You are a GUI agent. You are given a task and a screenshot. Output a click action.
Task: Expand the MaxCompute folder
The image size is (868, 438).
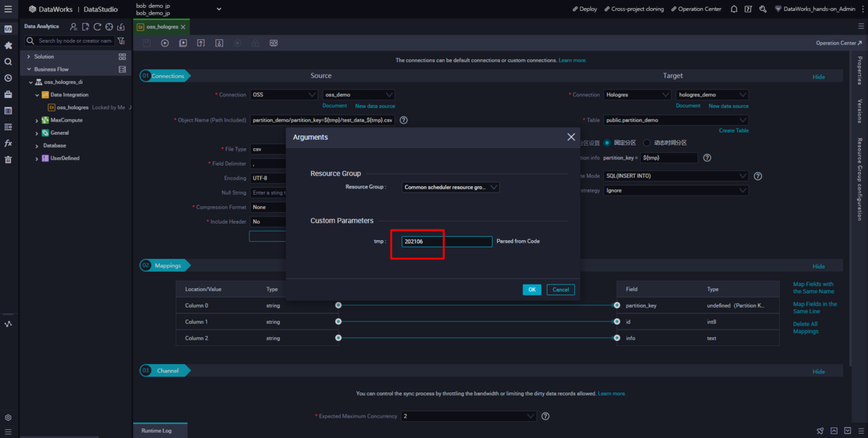click(x=37, y=120)
